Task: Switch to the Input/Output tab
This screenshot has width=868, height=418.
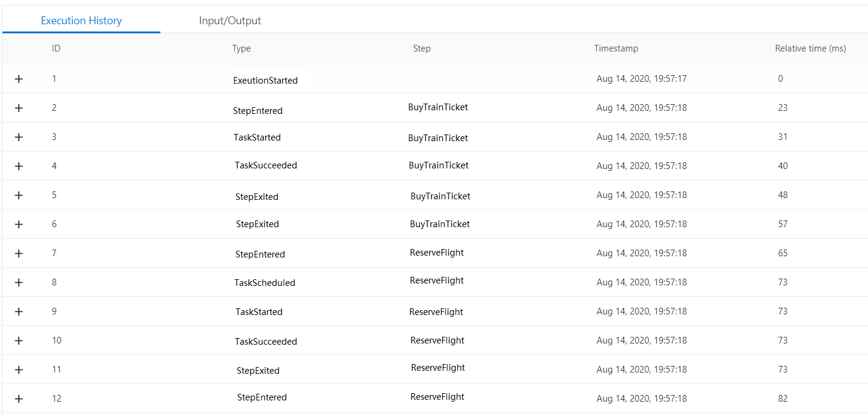Action: (230, 20)
